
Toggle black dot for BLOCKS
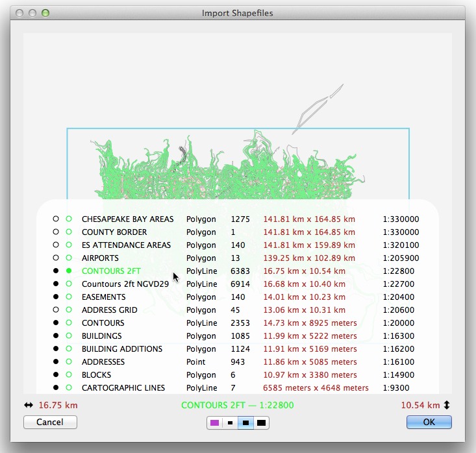56,374
